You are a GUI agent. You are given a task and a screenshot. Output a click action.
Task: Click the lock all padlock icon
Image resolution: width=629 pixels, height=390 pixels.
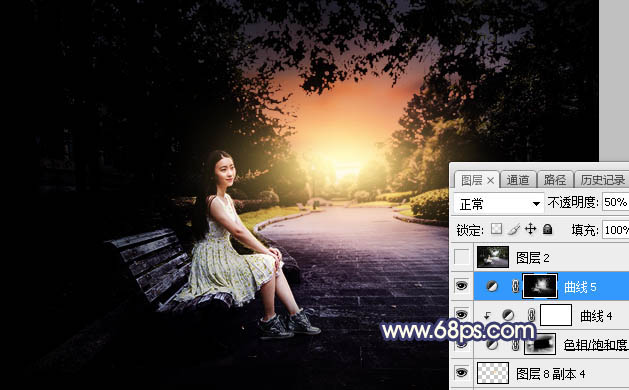547,229
